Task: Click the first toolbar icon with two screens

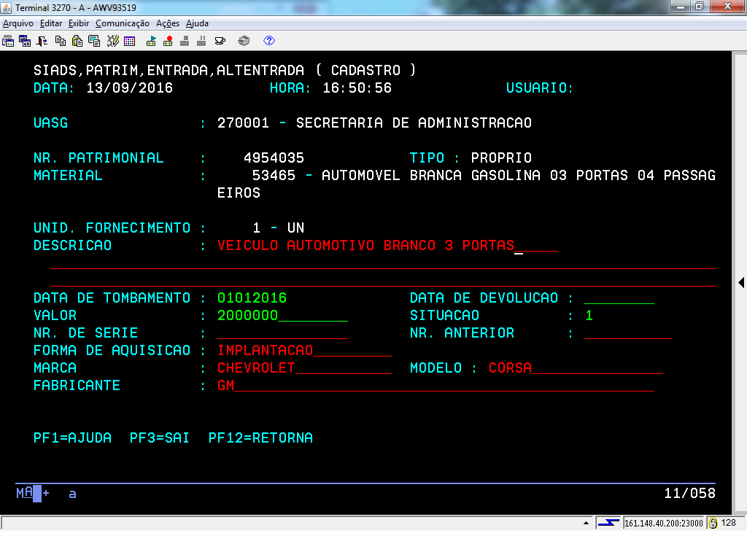Action: click(x=8, y=41)
